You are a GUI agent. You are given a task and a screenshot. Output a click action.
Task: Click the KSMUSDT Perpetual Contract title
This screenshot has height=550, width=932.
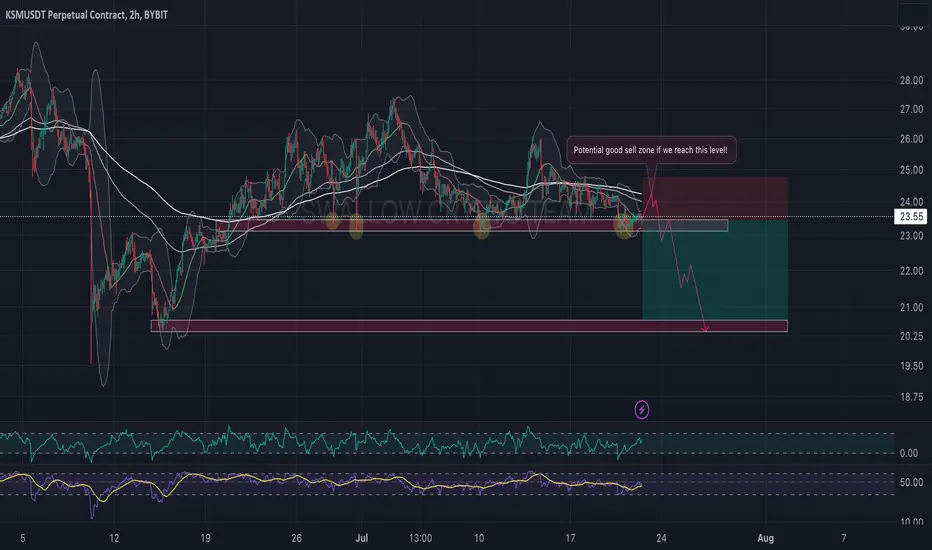click(x=86, y=15)
